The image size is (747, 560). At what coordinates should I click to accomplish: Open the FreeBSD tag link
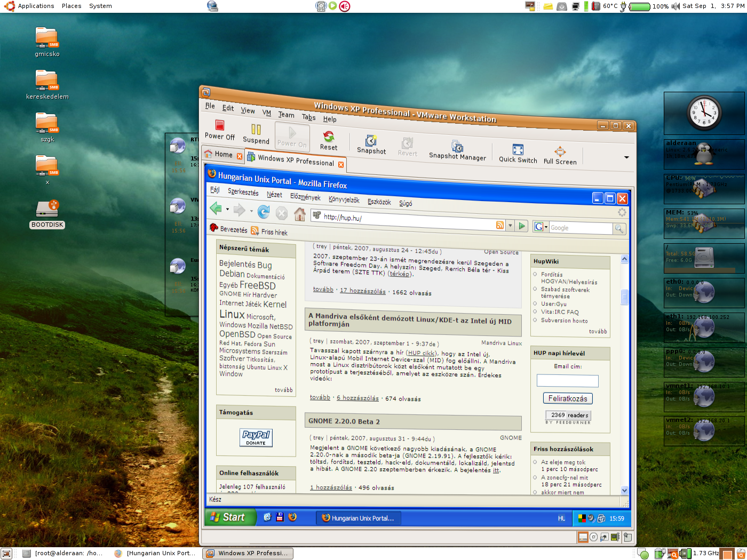258,285
